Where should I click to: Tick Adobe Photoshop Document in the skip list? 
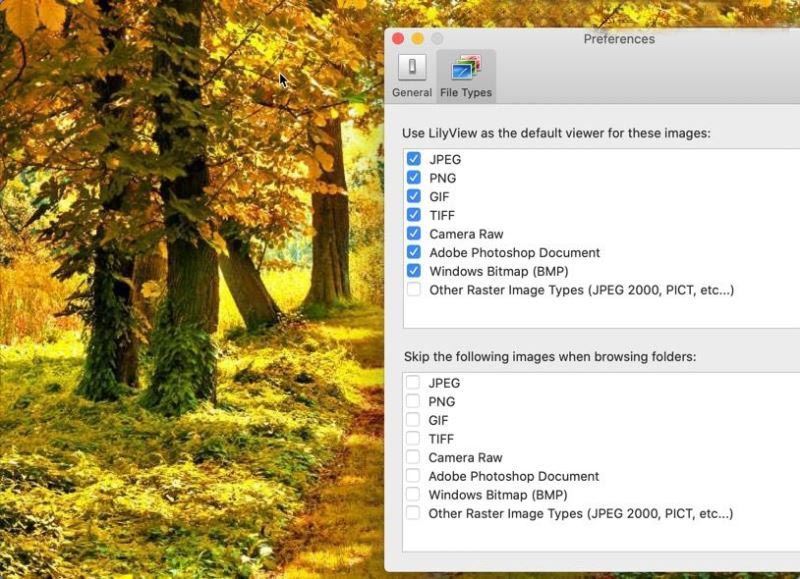413,475
